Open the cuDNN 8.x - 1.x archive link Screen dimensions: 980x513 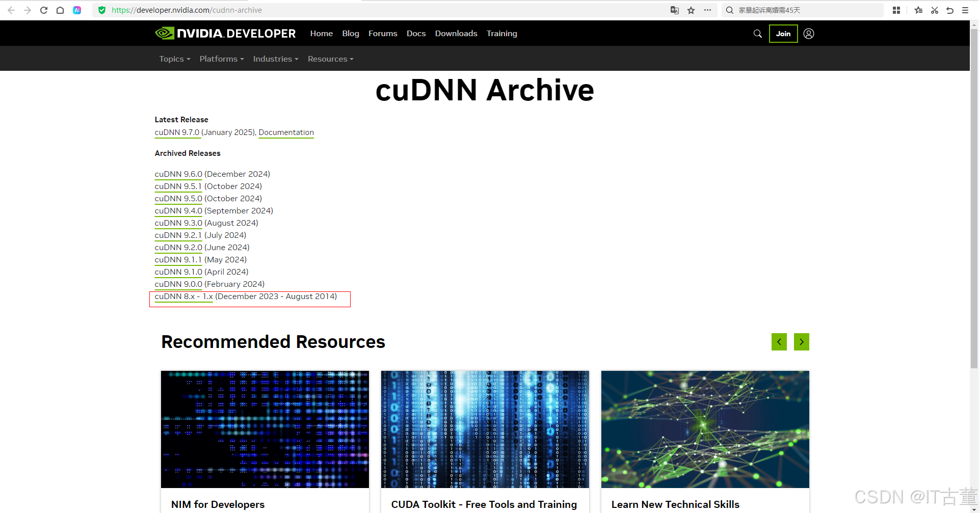click(x=184, y=296)
